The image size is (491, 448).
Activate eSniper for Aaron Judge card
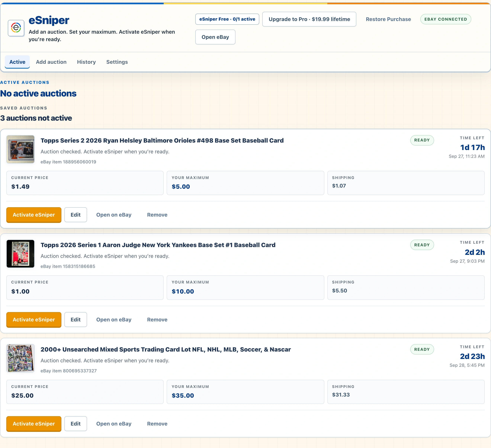pyautogui.click(x=34, y=319)
